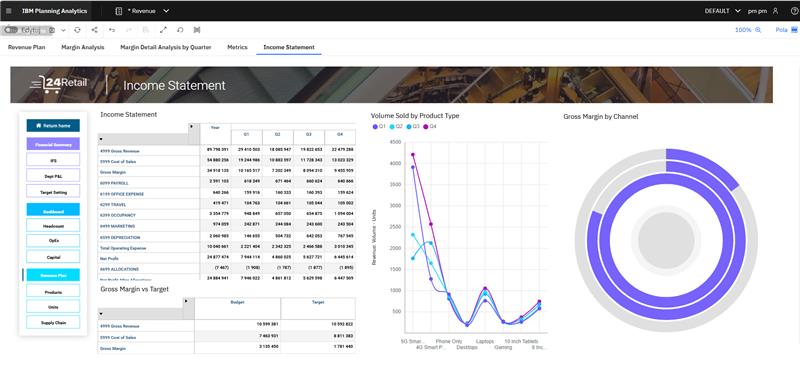Expand Income Statement table row arrow
The width and height of the screenshot is (800, 383).
point(101,139)
